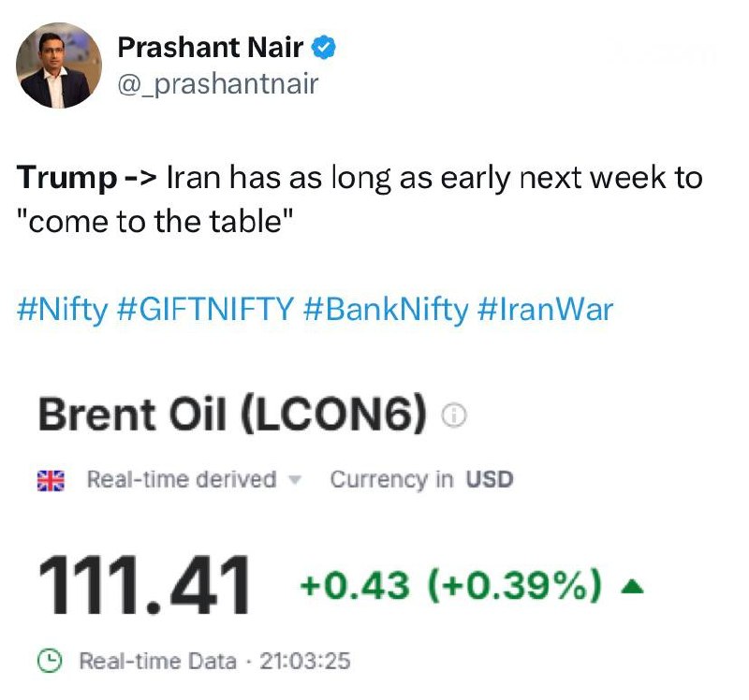The width and height of the screenshot is (749, 700).
Task: Click the blue verified badge icon
Action: tap(324, 48)
